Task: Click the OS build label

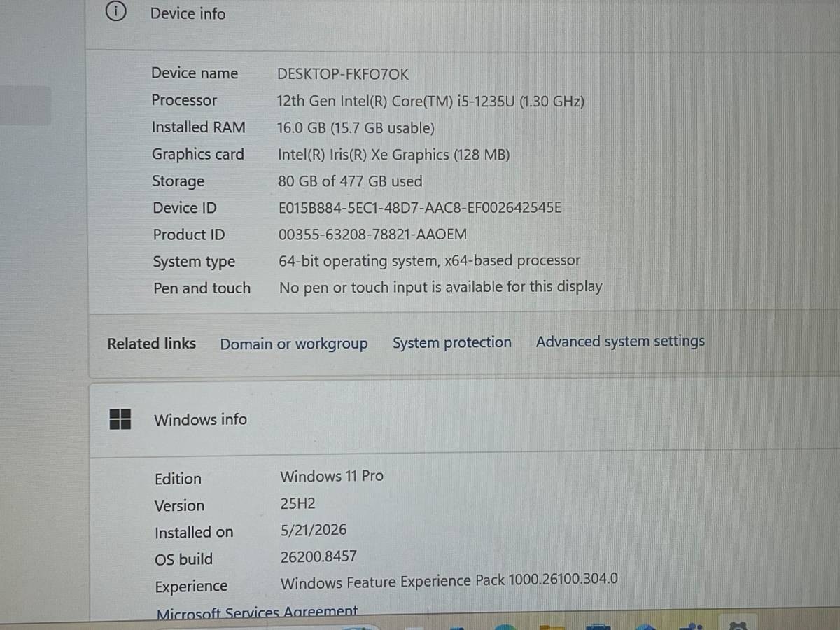Action: [183, 559]
